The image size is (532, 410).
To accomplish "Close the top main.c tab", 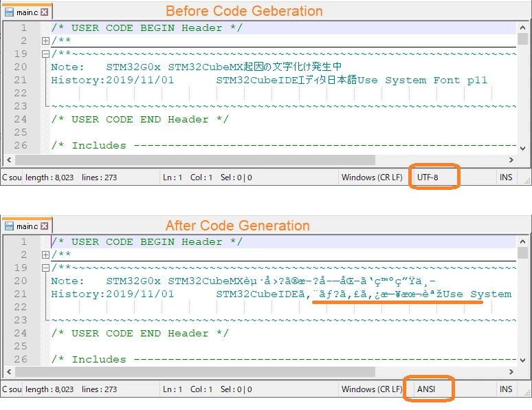I will [x=45, y=12].
